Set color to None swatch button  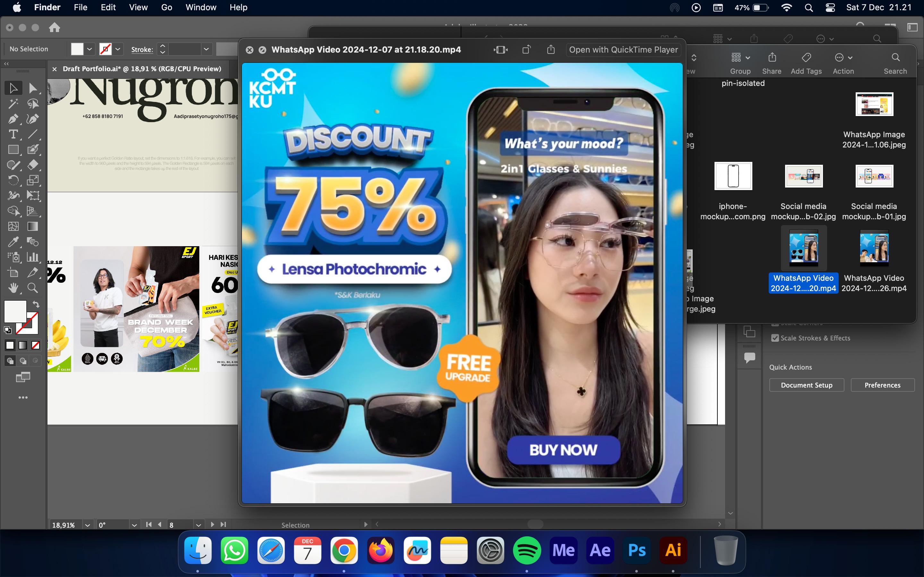36,345
